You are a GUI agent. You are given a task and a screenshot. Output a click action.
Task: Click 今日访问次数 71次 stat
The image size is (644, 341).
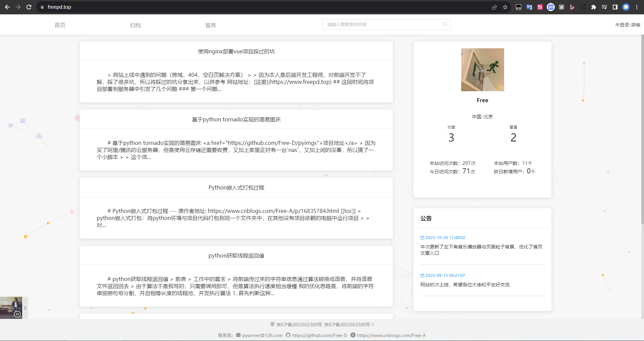pos(452,171)
